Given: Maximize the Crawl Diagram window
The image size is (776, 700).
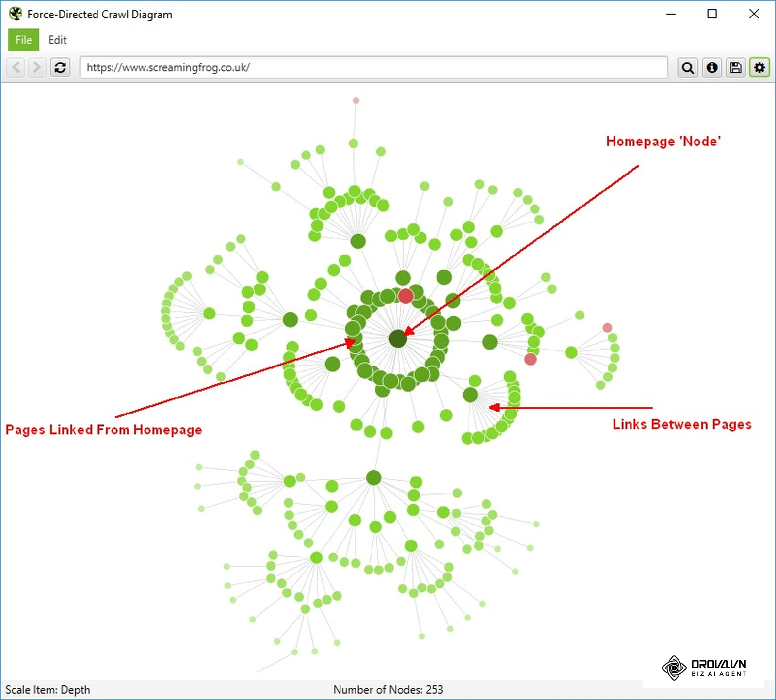Looking at the screenshot, I should [x=711, y=14].
